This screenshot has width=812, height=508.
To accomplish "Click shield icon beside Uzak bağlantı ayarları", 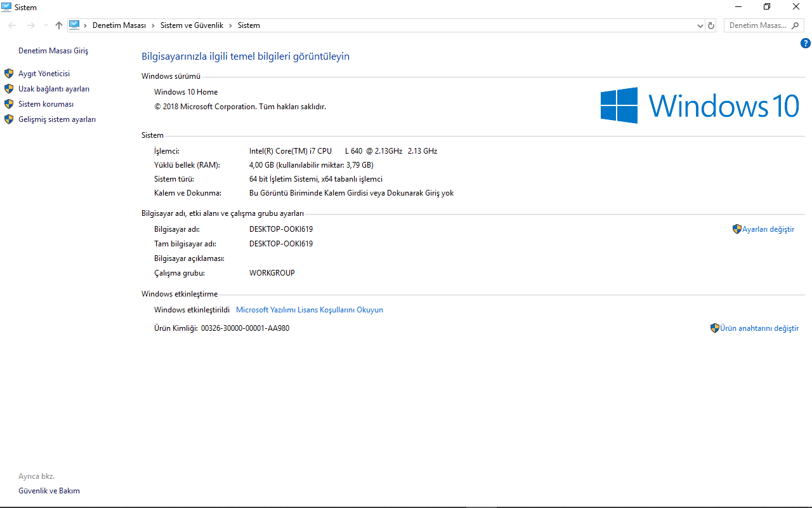I will point(9,89).
